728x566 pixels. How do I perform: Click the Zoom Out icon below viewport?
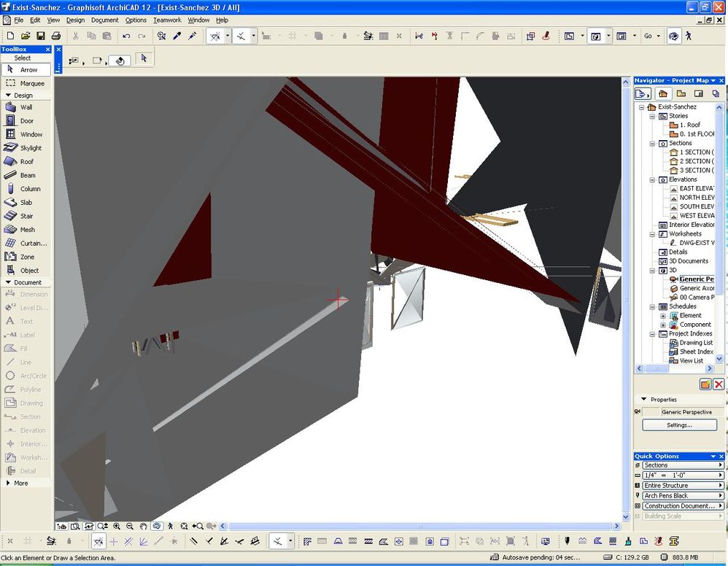(130, 526)
